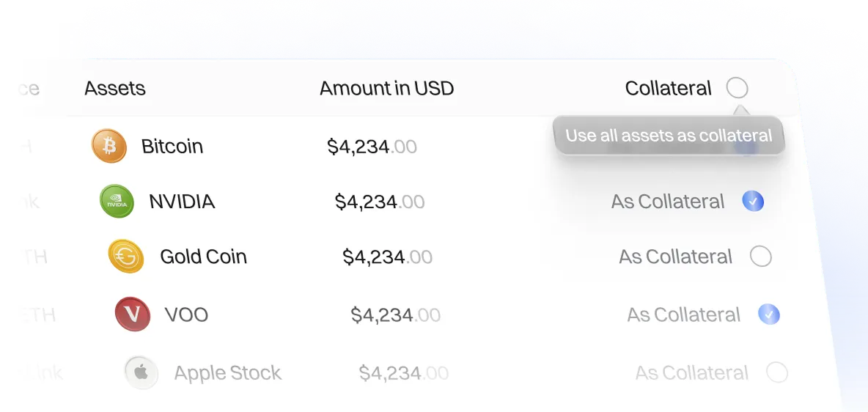Click the green NVIDIA logo icon

[x=117, y=202]
